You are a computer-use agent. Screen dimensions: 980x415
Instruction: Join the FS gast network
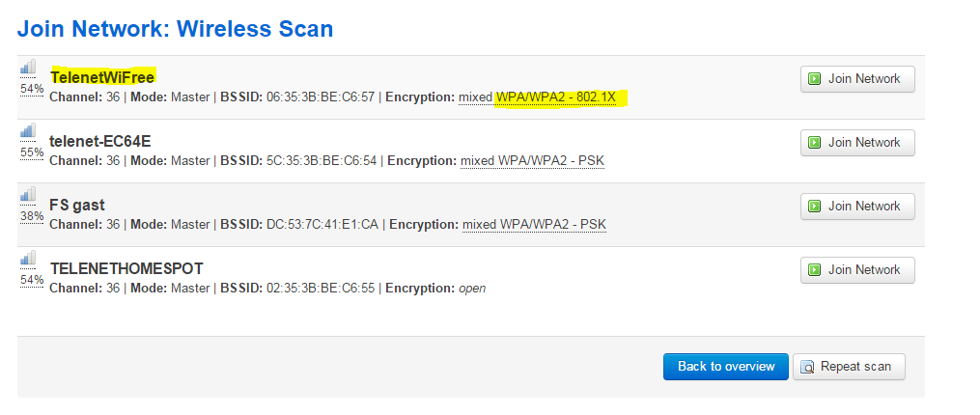tap(857, 207)
